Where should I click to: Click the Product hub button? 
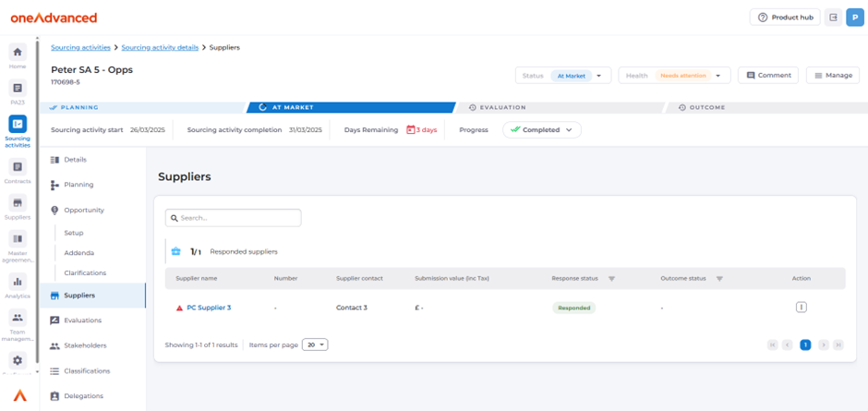785,18
